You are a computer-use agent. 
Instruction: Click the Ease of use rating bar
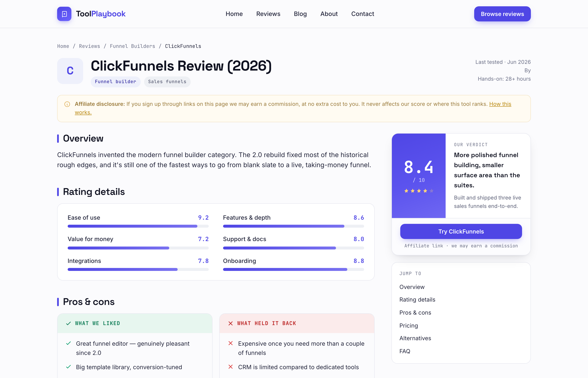pyautogui.click(x=138, y=226)
